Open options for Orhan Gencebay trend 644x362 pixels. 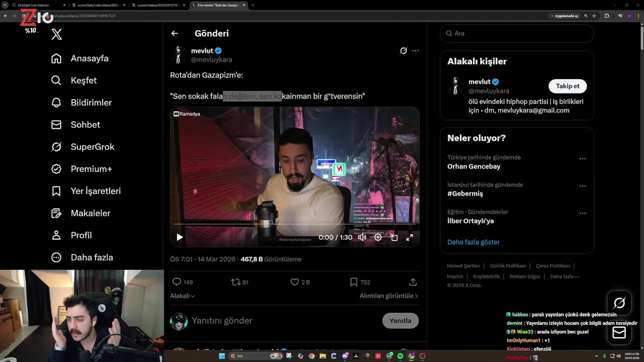tap(583, 159)
